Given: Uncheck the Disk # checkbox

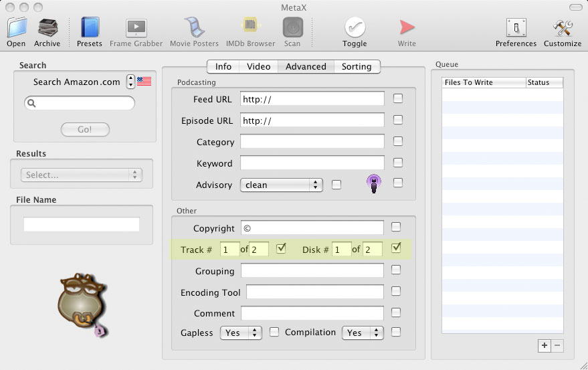Looking at the screenshot, I should click(395, 248).
